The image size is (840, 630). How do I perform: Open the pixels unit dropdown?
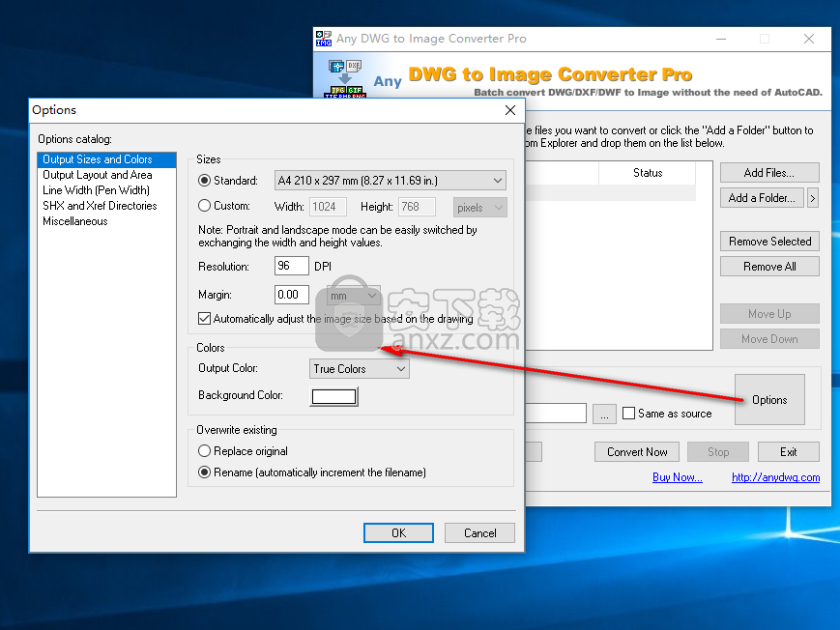coord(480,208)
